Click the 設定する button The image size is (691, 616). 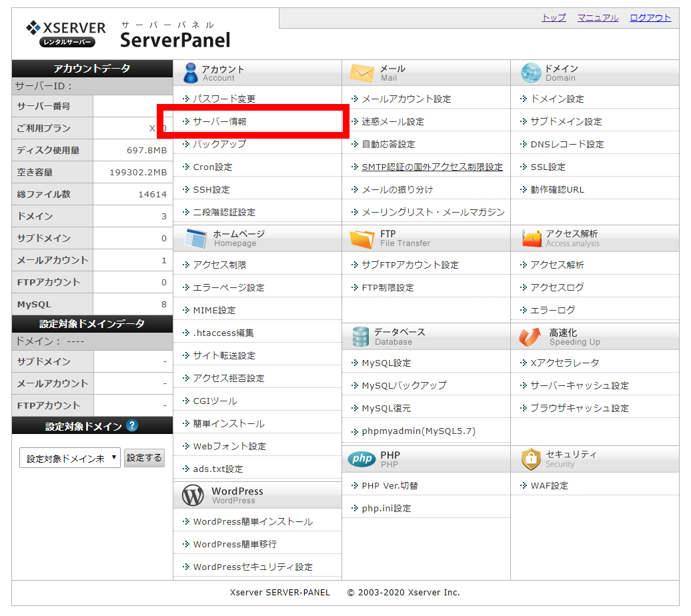click(144, 458)
